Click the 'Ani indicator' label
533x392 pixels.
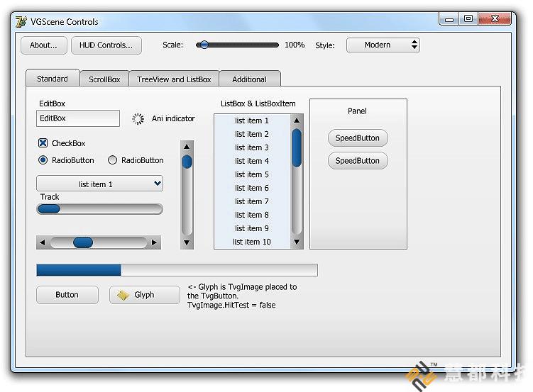click(x=173, y=118)
